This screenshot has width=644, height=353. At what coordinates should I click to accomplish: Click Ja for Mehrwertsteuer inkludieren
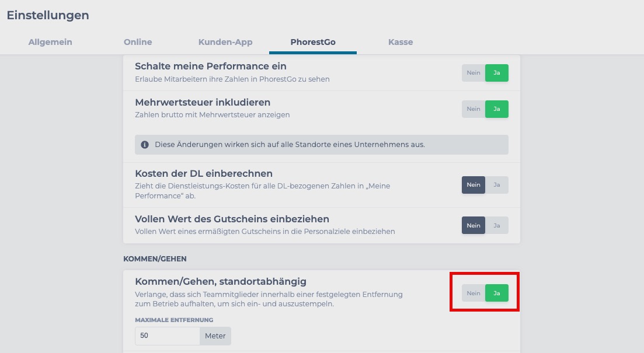(x=496, y=109)
